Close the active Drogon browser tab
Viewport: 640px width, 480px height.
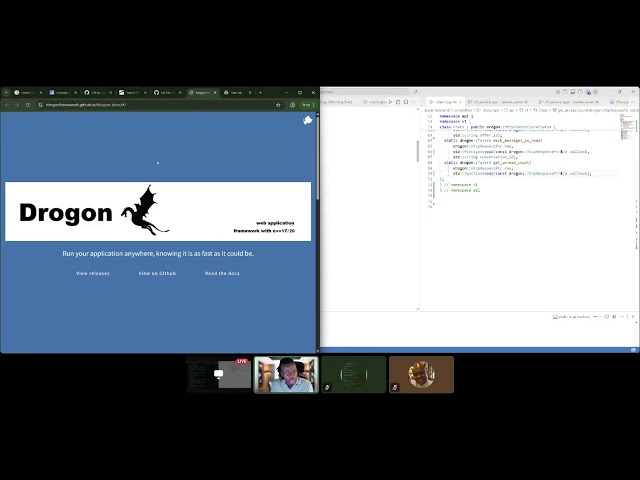click(x=215, y=93)
